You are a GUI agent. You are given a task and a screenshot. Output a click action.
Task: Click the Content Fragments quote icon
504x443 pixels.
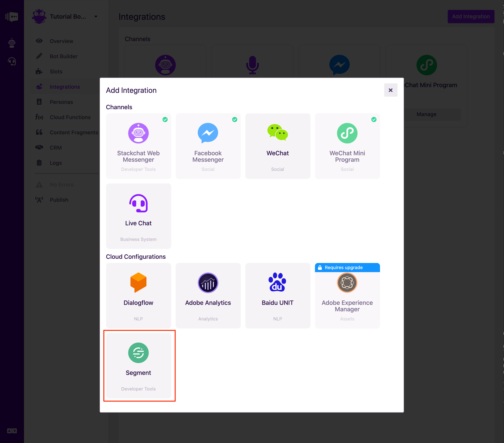39,132
